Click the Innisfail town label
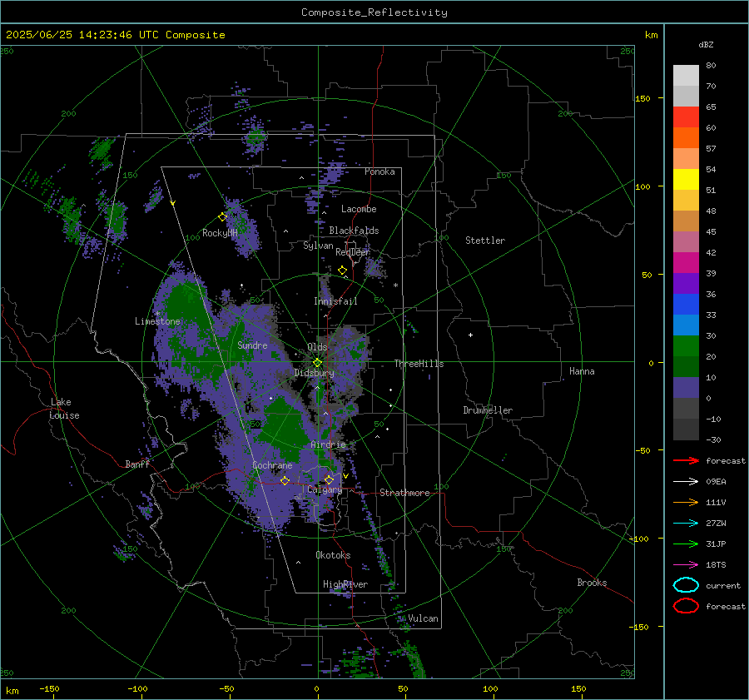Viewport: 749px width, 700px height. [335, 301]
